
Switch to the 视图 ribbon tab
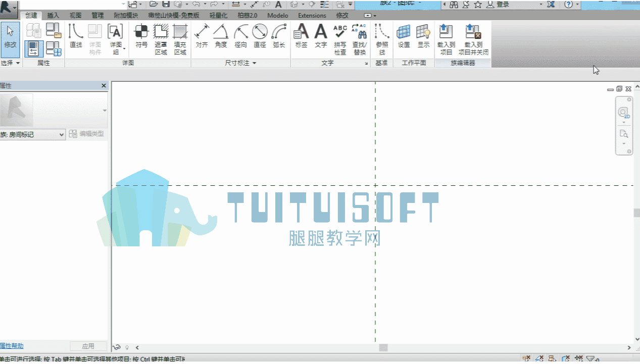tap(75, 16)
